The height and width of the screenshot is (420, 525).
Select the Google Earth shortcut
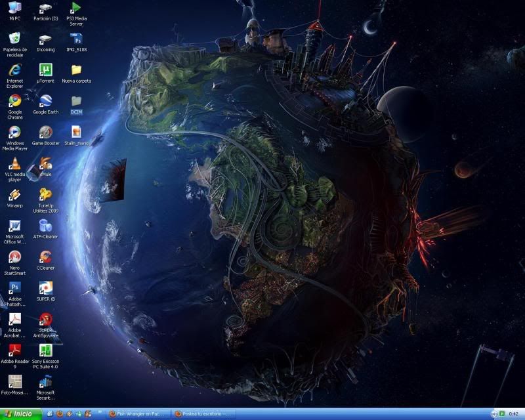pyautogui.click(x=45, y=101)
